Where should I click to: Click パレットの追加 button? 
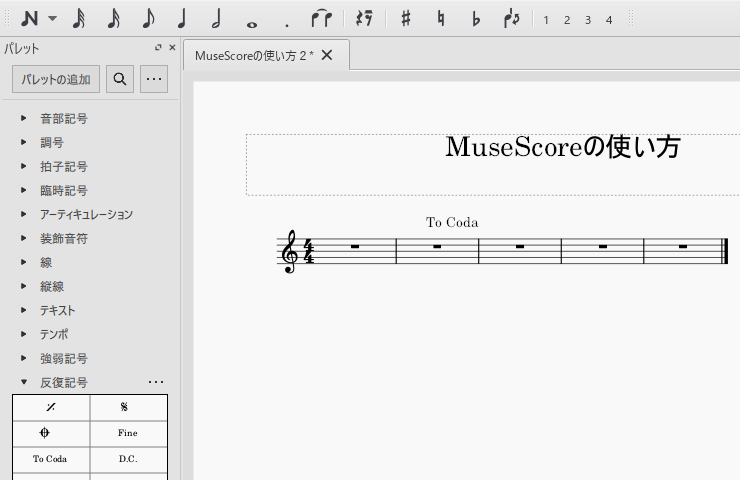tap(56, 79)
